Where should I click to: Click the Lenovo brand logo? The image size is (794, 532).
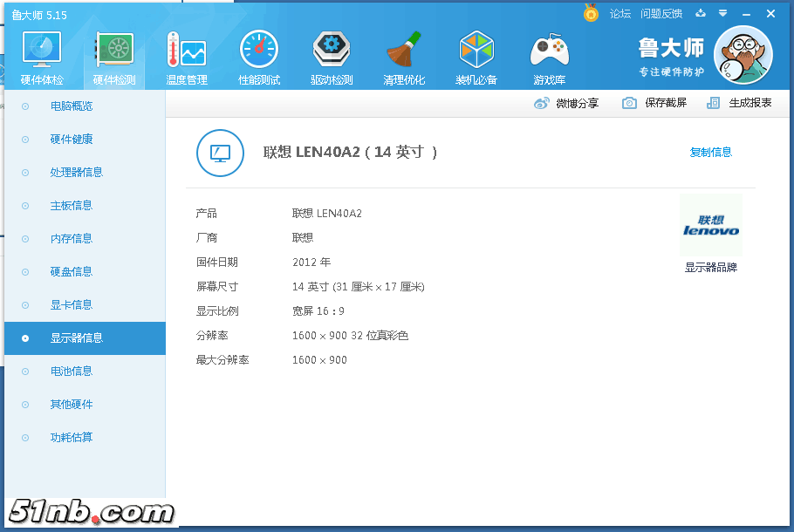point(711,225)
